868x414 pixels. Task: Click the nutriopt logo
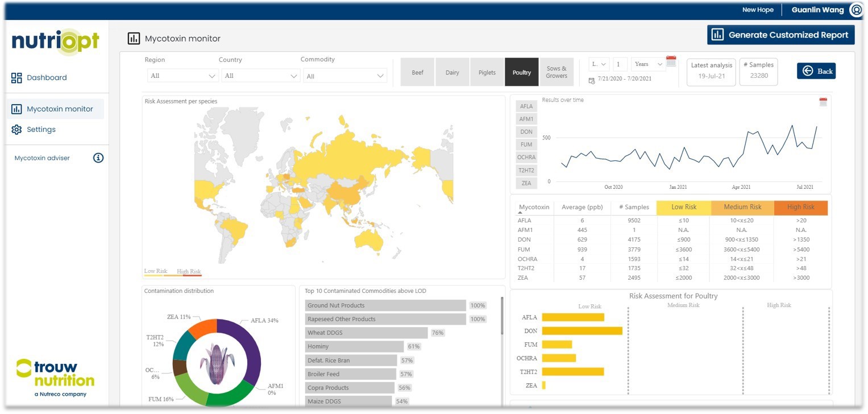pos(56,42)
